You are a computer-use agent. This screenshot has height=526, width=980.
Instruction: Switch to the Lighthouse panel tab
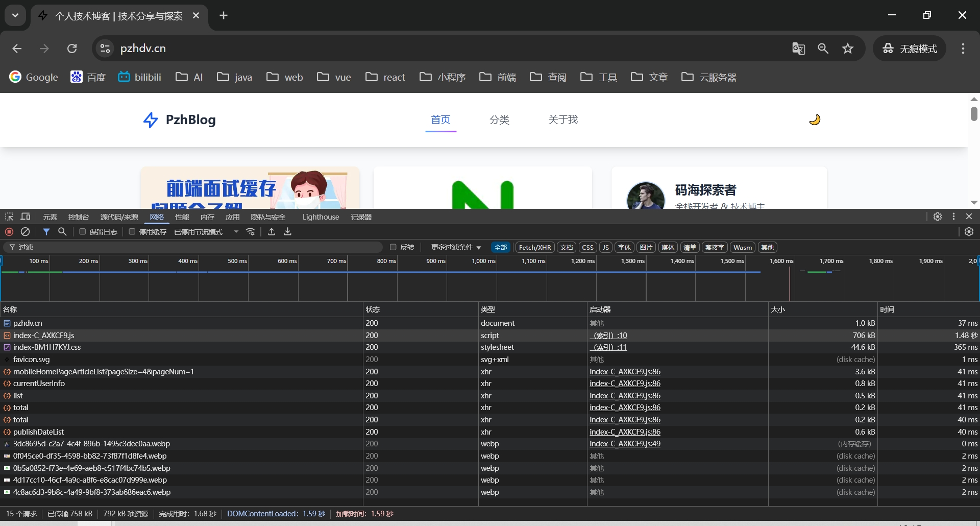(x=321, y=217)
